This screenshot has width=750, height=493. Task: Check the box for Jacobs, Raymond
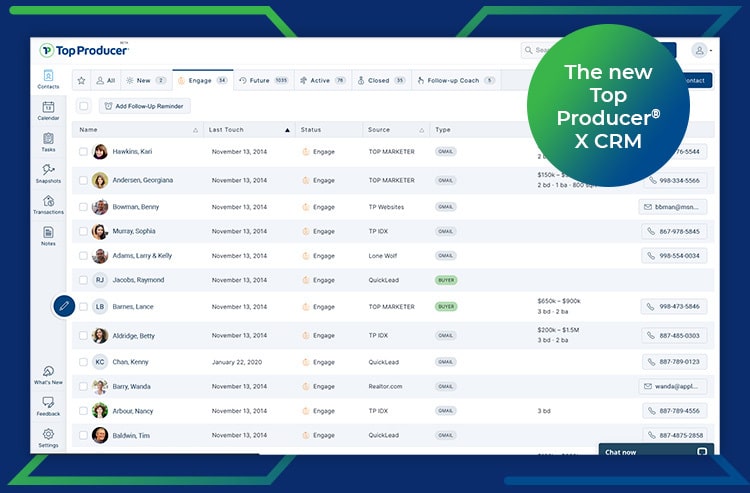[x=83, y=280]
